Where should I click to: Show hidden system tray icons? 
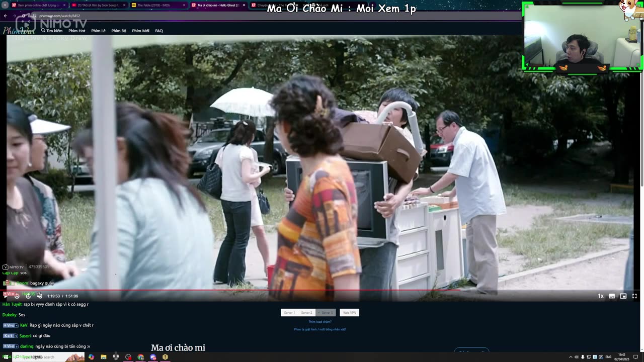[x=571, y=357]
